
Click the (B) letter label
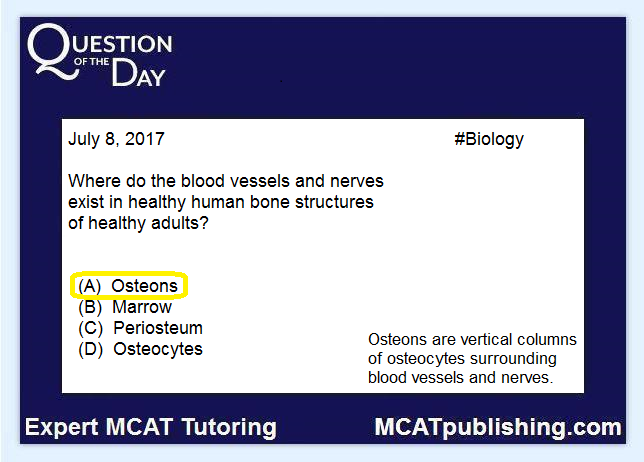coord(90,307)
